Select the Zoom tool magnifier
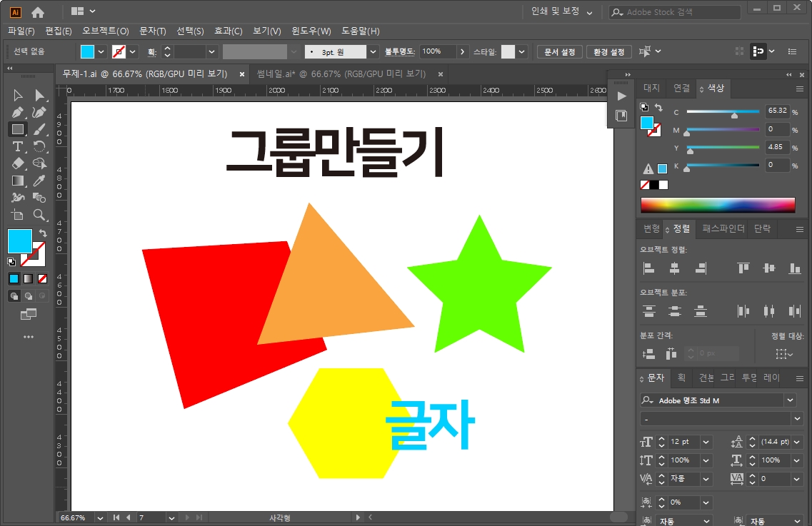 point(39,215)
